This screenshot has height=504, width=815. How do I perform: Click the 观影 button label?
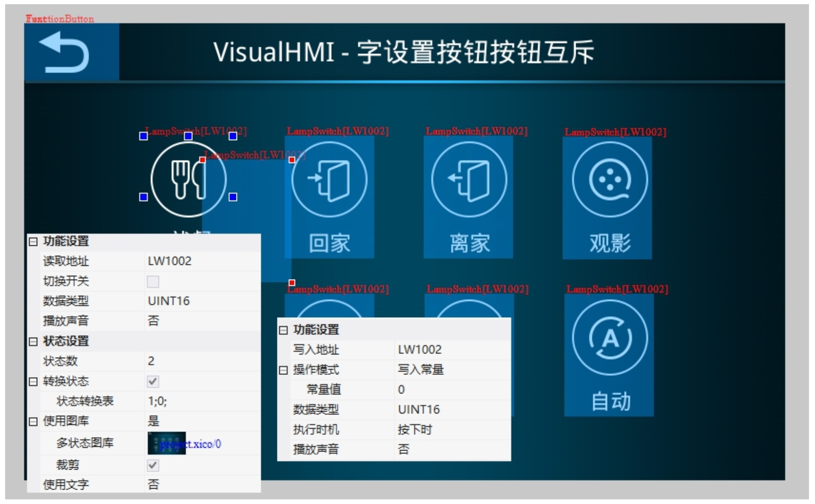(x=610, y=243)
